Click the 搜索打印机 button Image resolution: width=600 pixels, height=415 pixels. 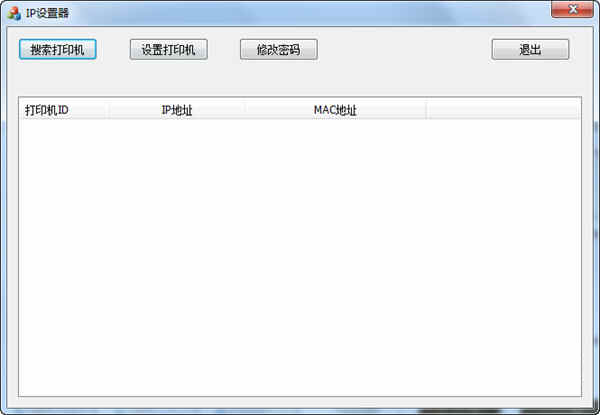pos(57,49)
